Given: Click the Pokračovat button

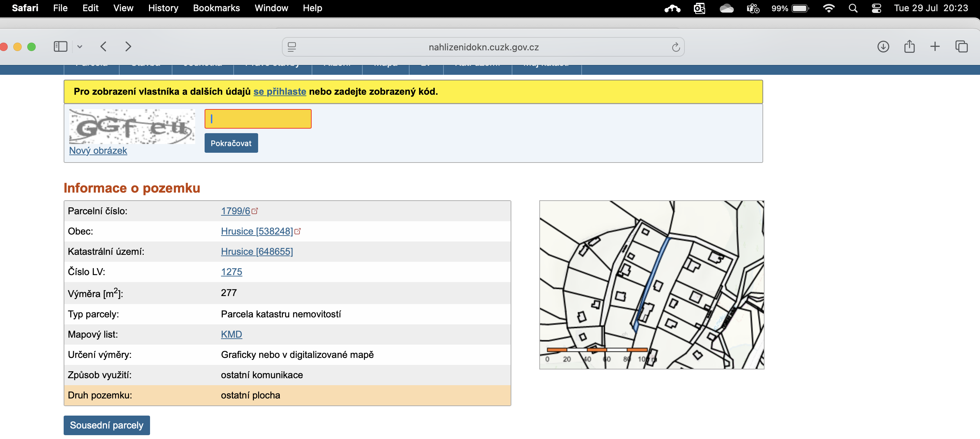Looking at the screenshot, I should [x=231, y=143].
